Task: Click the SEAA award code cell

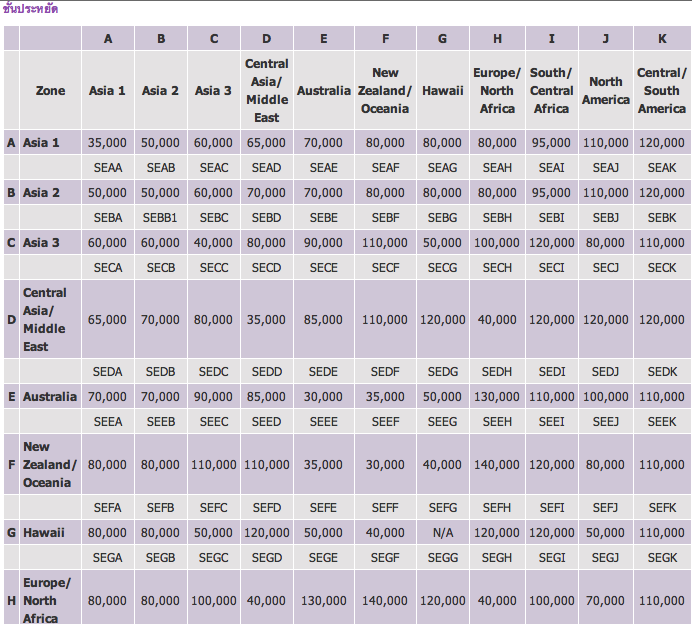Action: pos(107,168)
